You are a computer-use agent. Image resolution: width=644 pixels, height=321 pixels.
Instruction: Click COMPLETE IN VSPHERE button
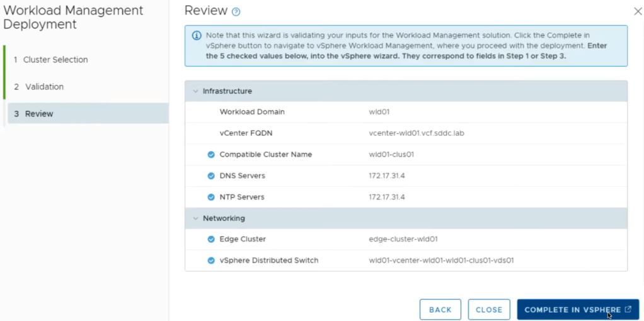578,310
